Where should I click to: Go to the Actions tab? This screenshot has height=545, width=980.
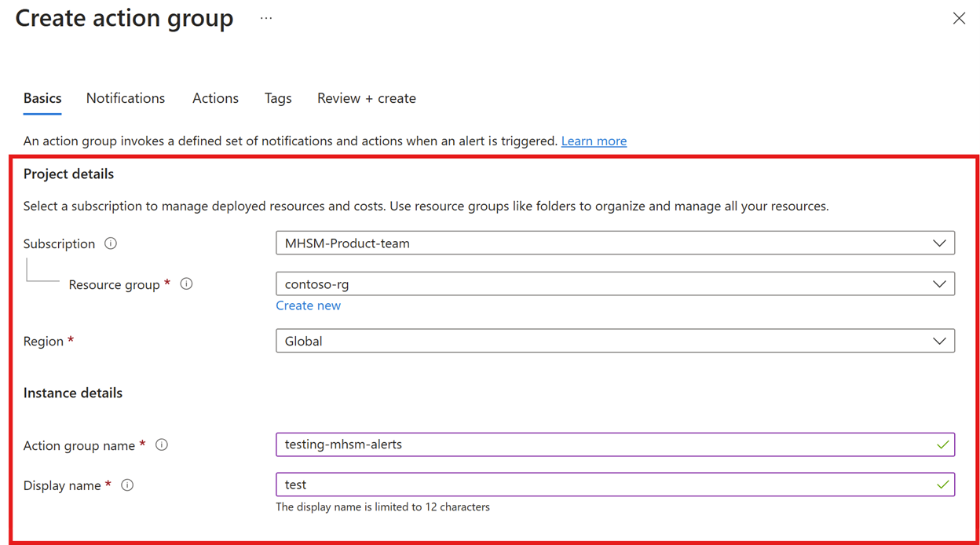(215, 98)
